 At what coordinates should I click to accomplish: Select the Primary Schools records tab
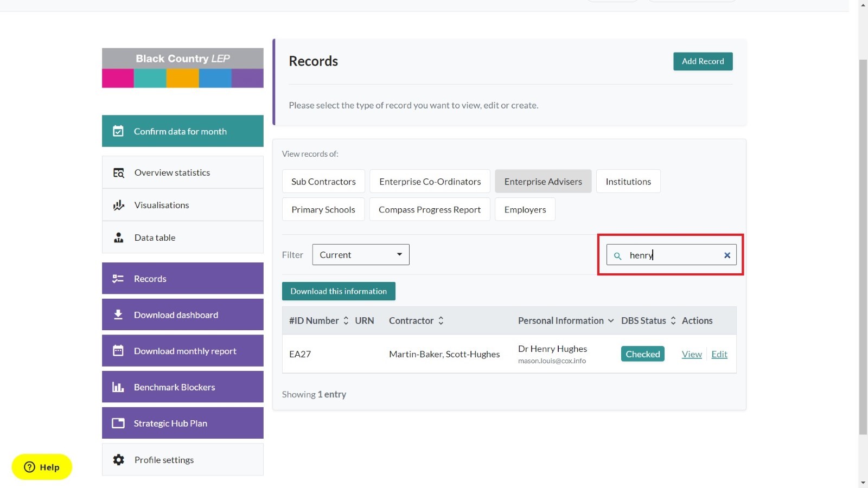pos(323,210)
